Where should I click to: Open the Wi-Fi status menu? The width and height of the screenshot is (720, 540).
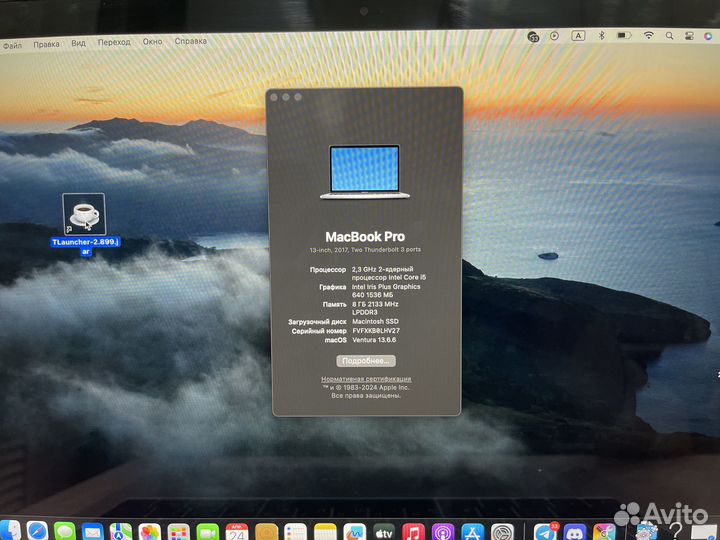tap(648, 35)
